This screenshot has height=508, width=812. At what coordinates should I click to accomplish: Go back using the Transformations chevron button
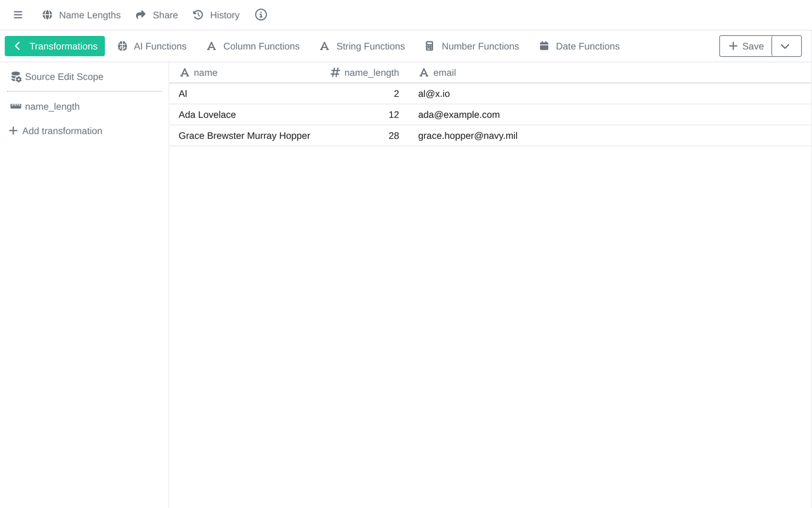click(55, 46)
